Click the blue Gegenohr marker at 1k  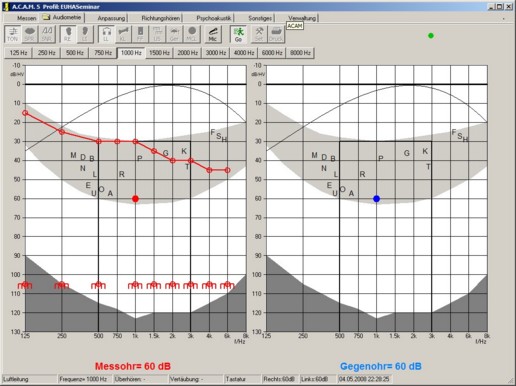point(376,199)
